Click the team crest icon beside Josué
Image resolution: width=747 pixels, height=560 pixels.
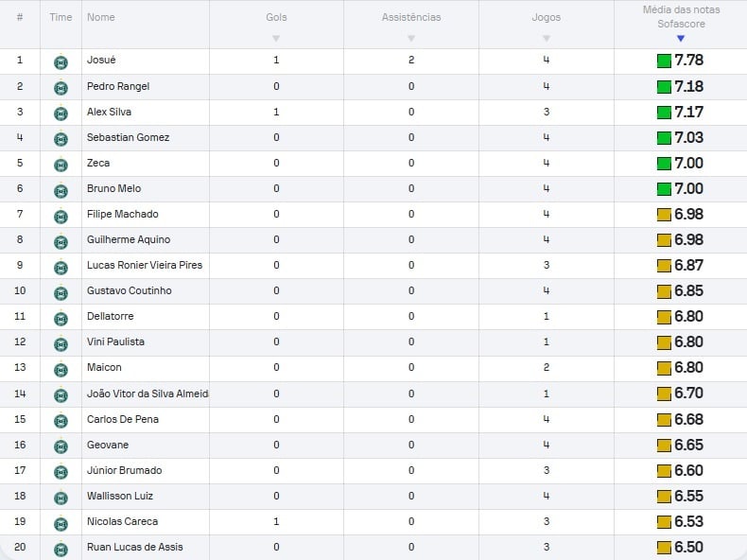(61, 61)
